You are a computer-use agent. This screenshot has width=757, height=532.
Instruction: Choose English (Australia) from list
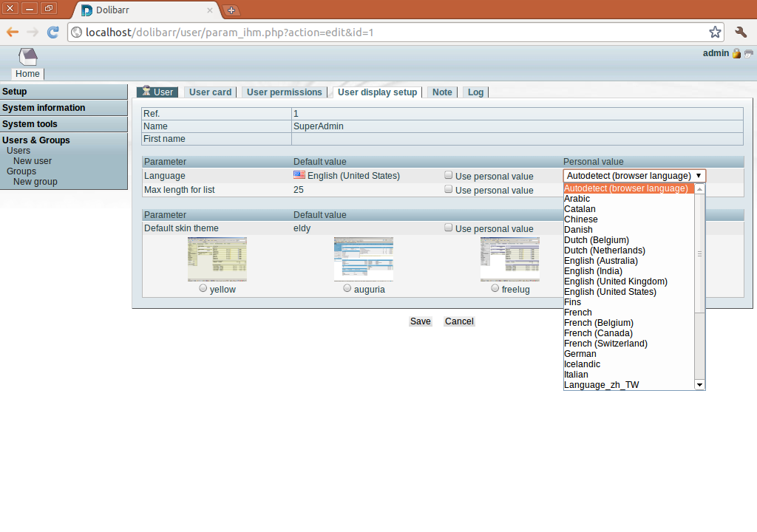coord(628,261)
